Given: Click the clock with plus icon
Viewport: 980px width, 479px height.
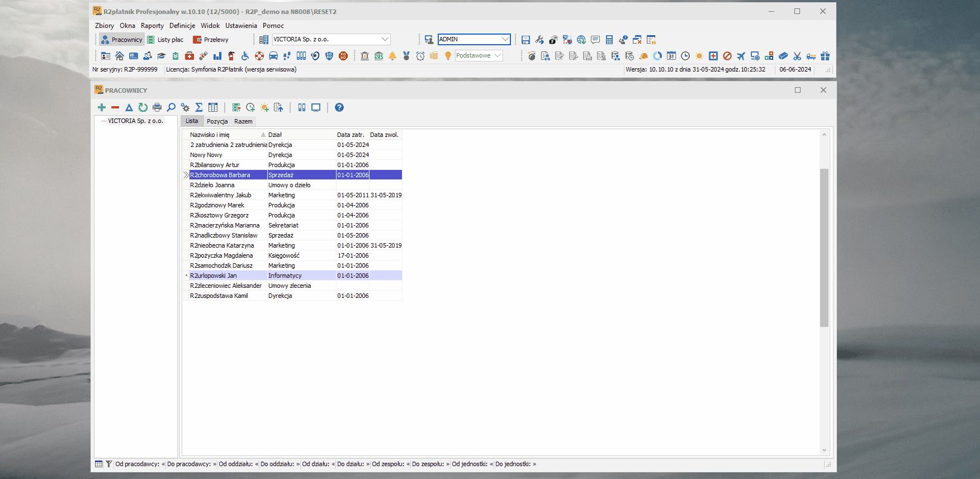Looking at the screenshot, I should click(x=250, y=107).
